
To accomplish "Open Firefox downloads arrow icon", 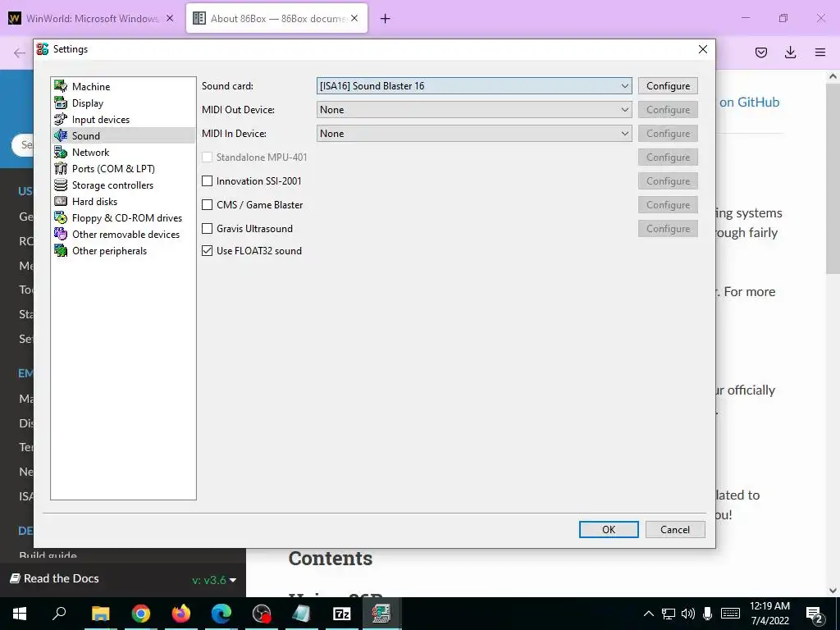I will pyautogui.click(x=790, y=52).
